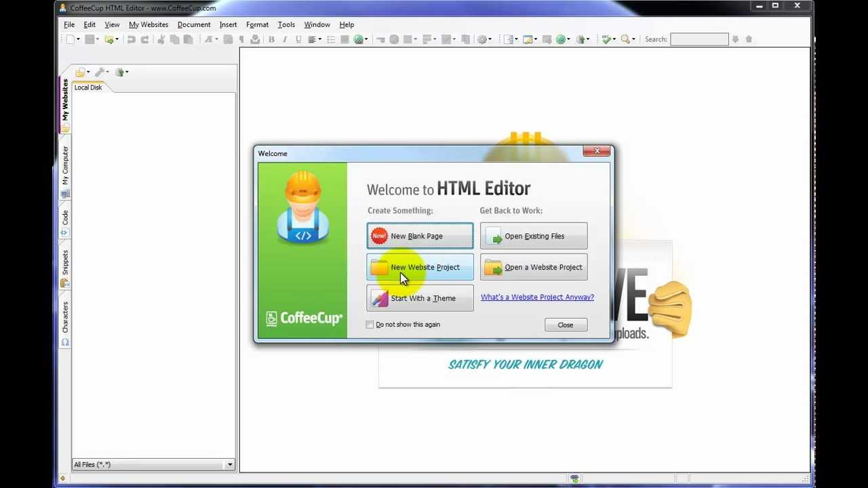868x488 pixels.
Task: Click the search down arrow icon
Action: click(x=735, y=39)
